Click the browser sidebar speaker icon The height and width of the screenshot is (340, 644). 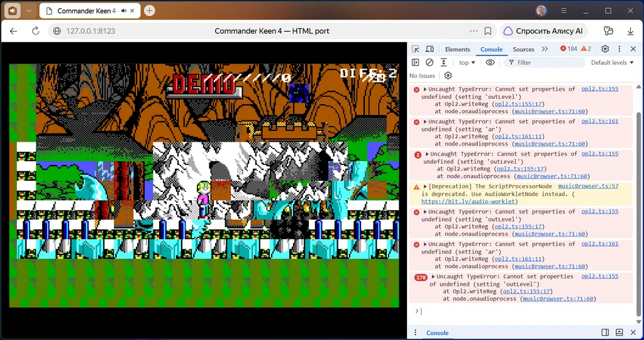(x=13, y=11)
